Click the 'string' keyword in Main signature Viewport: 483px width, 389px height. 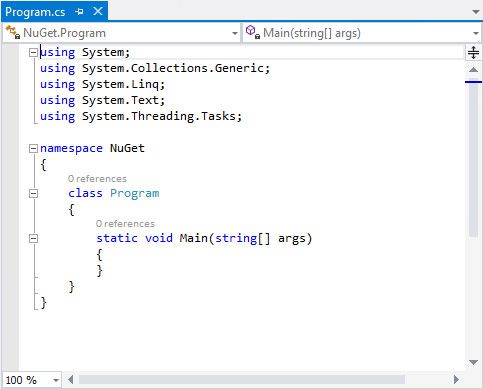pos(236,239)
